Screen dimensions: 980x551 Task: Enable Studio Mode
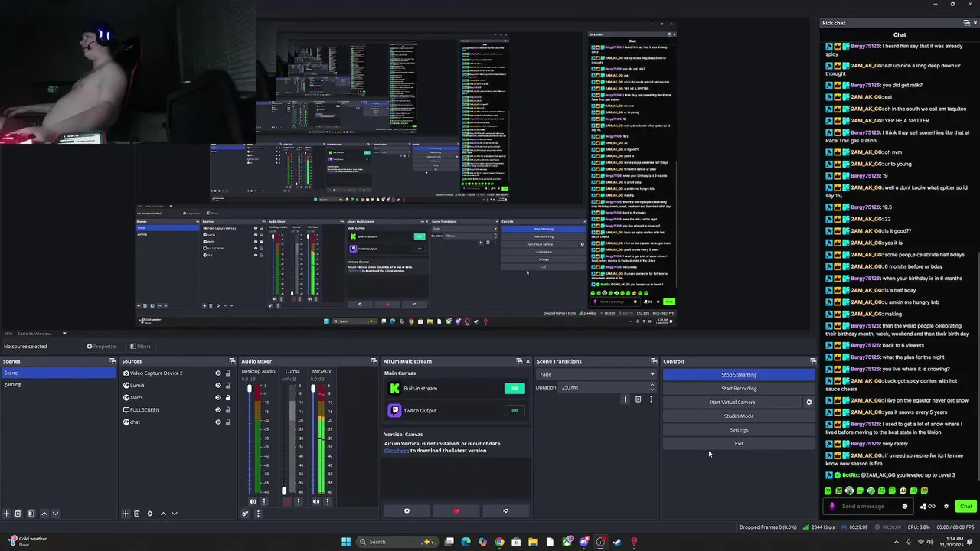coord(739,416)
